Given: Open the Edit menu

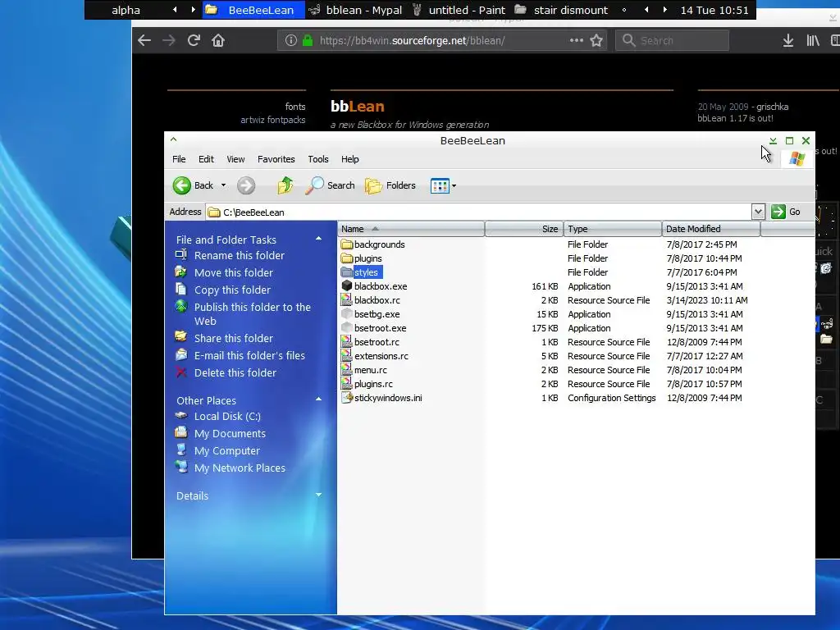Looking at the screenshot, I should click(x=206, y=159).
